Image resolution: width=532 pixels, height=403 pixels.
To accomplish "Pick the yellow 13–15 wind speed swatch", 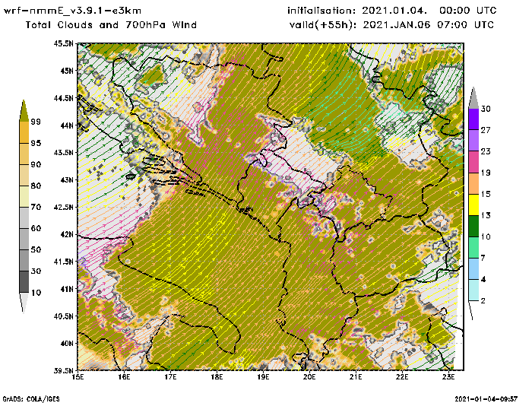I will 473,205.
